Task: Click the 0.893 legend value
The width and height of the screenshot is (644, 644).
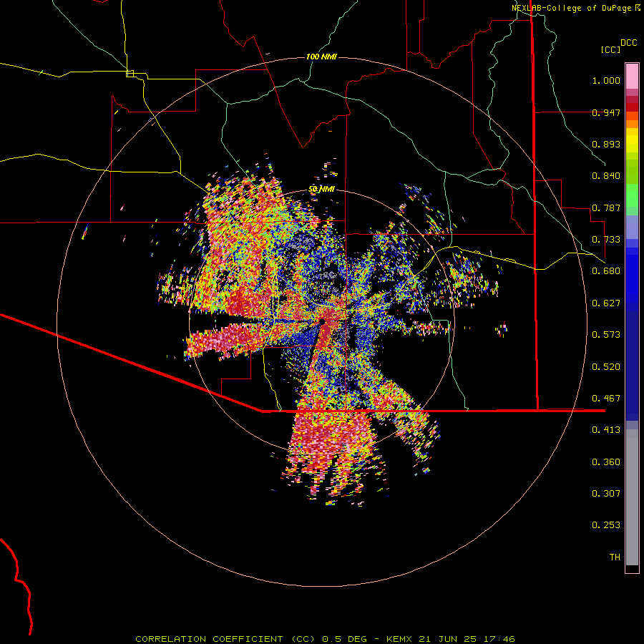Action: coord(606,144)
